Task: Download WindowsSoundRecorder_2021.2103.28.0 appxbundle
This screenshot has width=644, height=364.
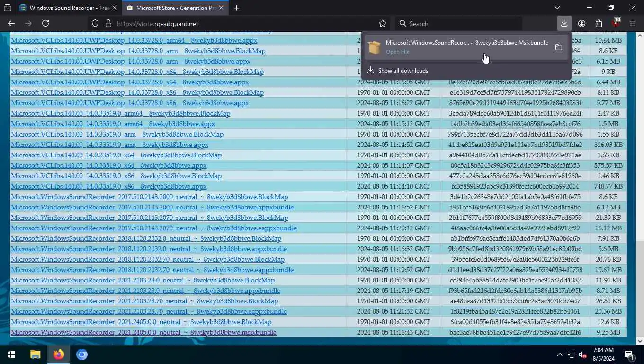Action: click(145, 291)
